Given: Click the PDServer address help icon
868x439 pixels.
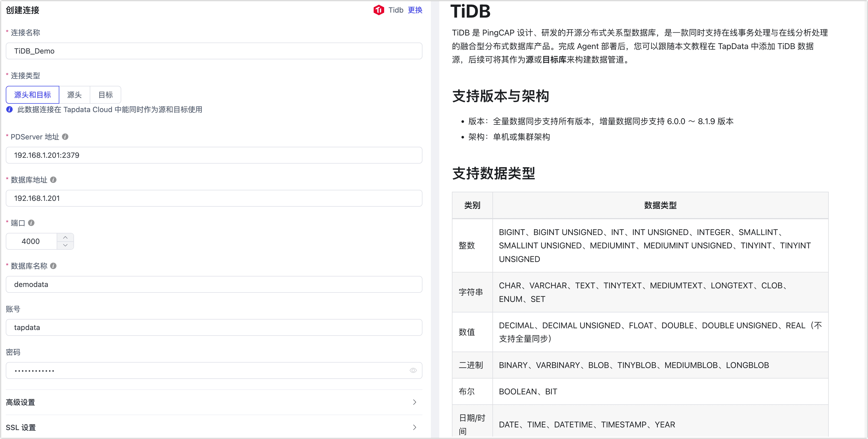Looking at the screenshot, I should (x=65, y=137).
